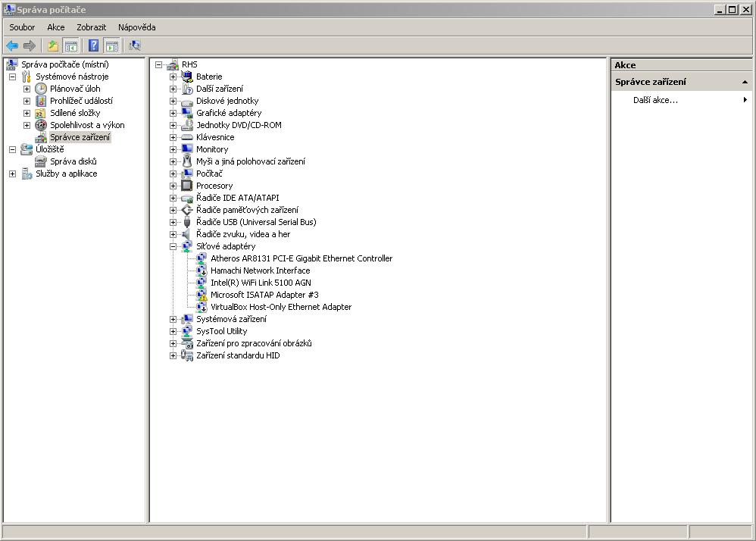Toggle the action pane toolbar button
This screenshot has width=756, height=541.
point(111,45)
